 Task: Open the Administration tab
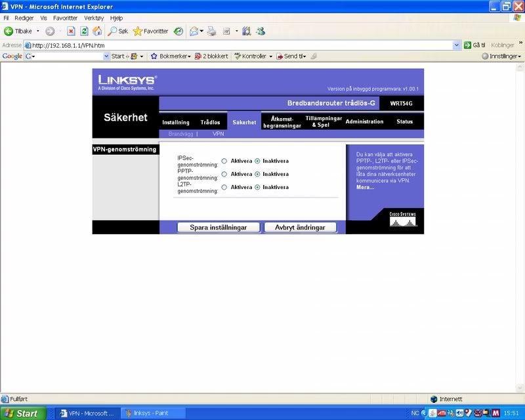tap(364, 121)
